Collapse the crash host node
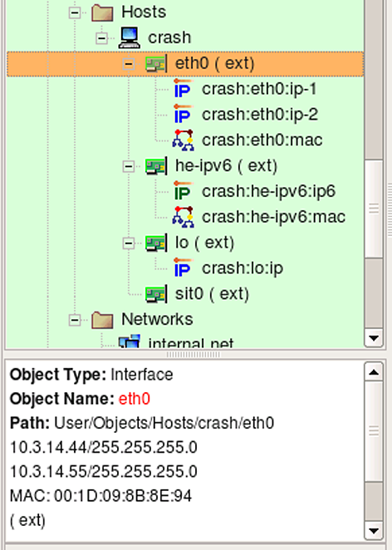Viewport: 392px width, 550px height. (x=101, y=38)
